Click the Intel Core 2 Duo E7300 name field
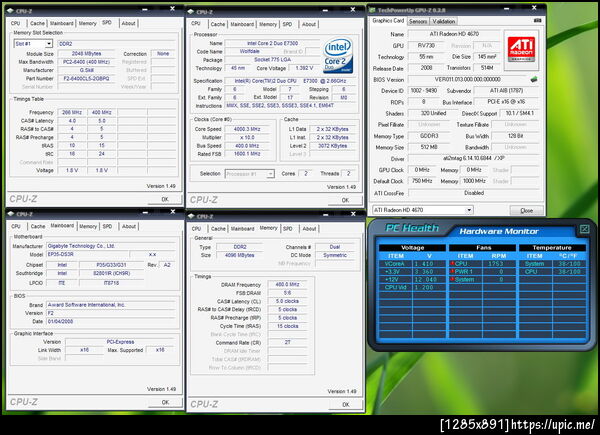600x435 pixels. (x=272, y=43)
